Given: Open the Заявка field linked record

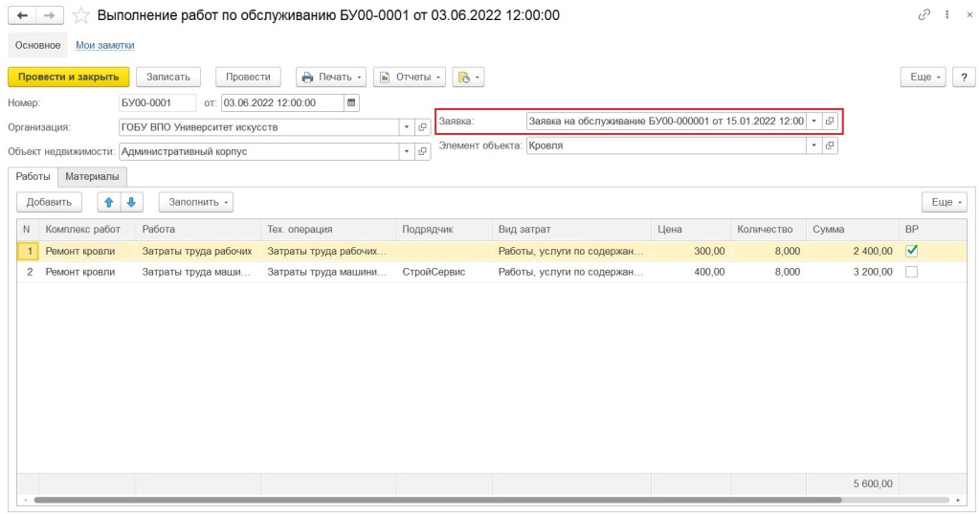Looking at the screenshot, I should coord(830,122).
